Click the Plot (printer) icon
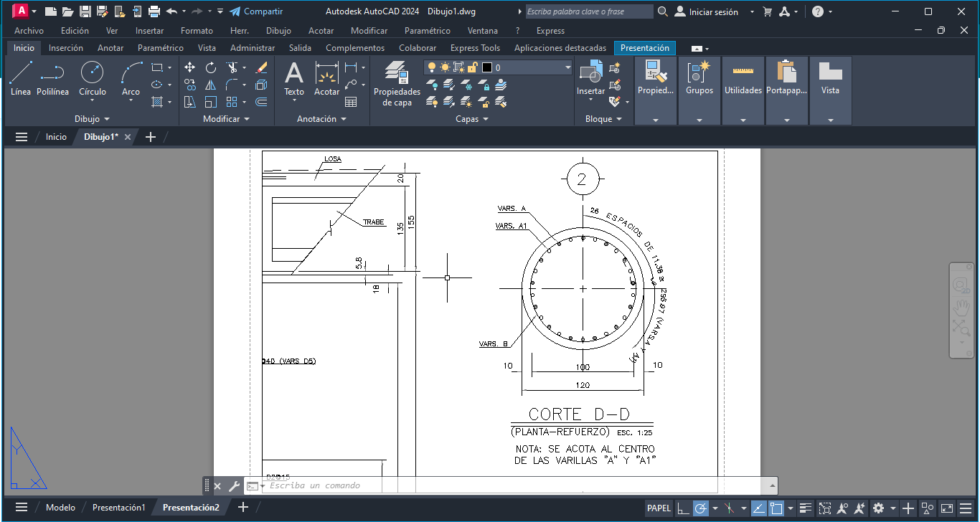 tap(154, 11)
